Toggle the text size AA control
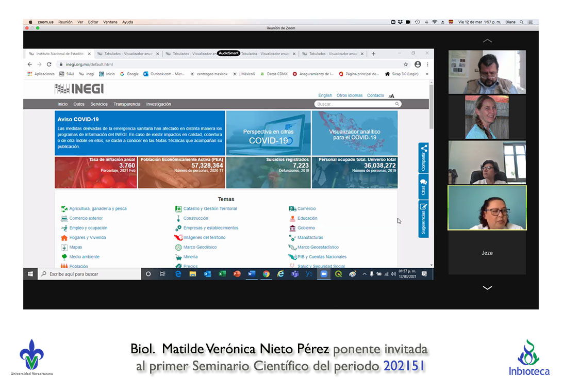Viewport: 562px width, 392px height. click(391, 96)
